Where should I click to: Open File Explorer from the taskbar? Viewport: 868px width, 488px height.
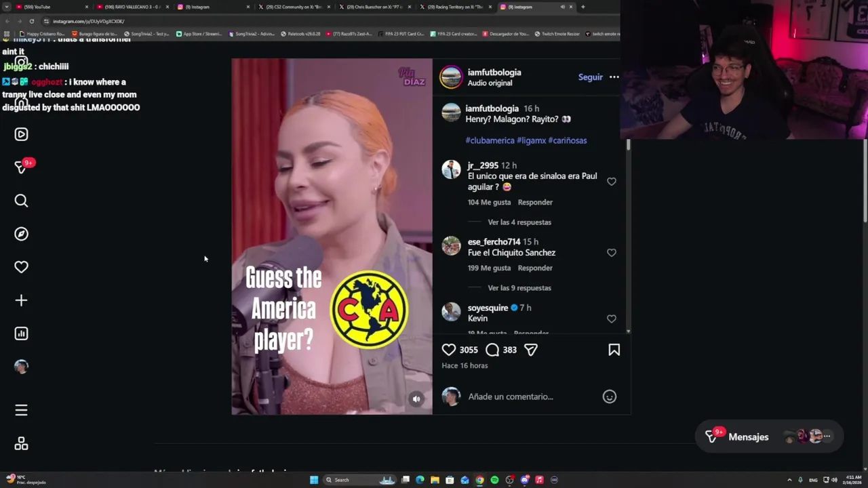pos(435,480)
